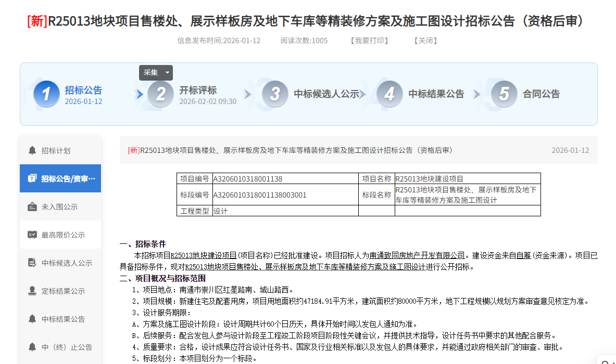Click the briefcase icon beside 未入围公示
The width and height of the screenshot is (616, 364).
(32, 206)
